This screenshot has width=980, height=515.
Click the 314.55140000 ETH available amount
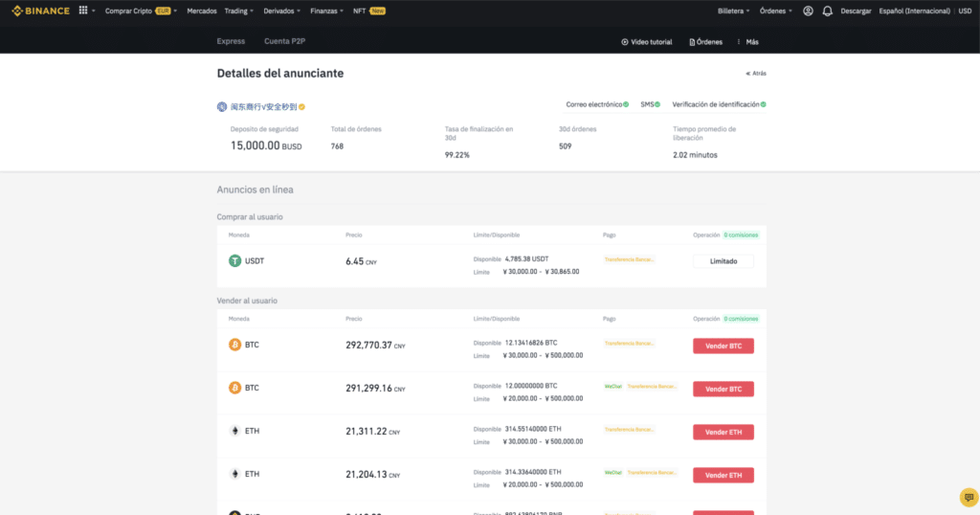click(533, 429)
